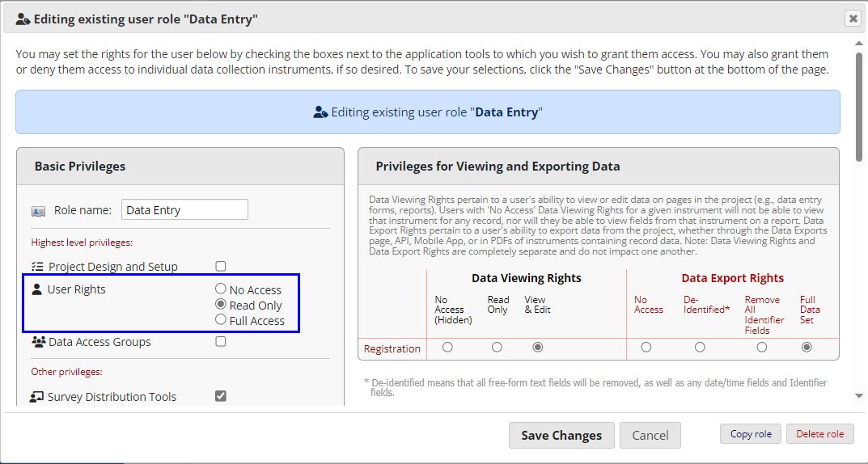This screenshot has width=868, height=464.
Task: Click the Survey Distribution Tools icon
Action: [37, 397]
